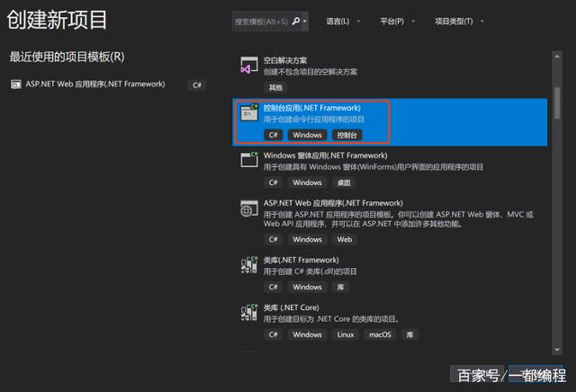This screenshot has height=392, width=576.
Task: Open the 项目类型(T) project type dropdown
Action: 456,20
